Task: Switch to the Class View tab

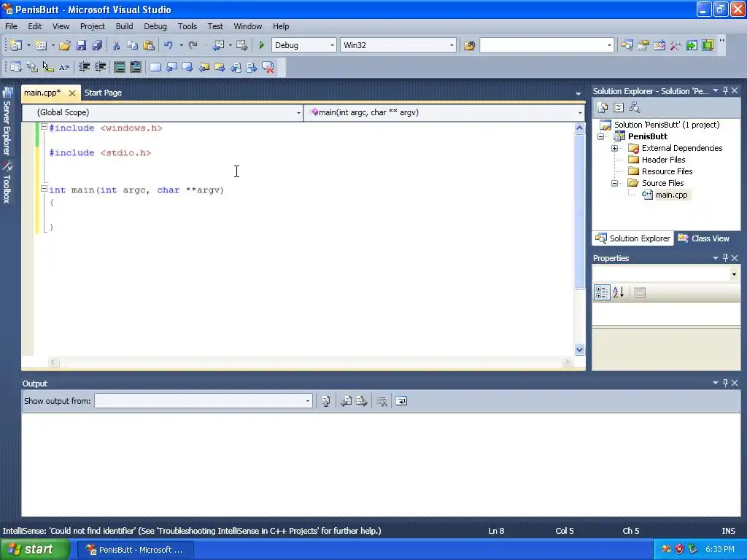Action: click(704, 238)
